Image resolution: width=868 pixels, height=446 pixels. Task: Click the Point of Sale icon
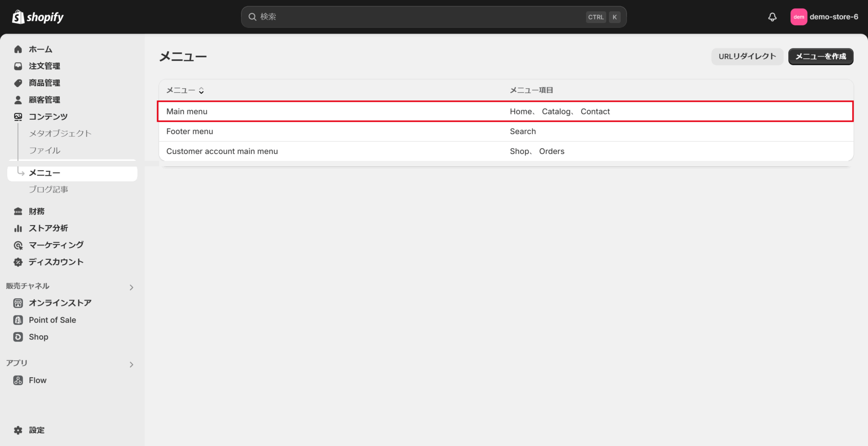point(18,320)
